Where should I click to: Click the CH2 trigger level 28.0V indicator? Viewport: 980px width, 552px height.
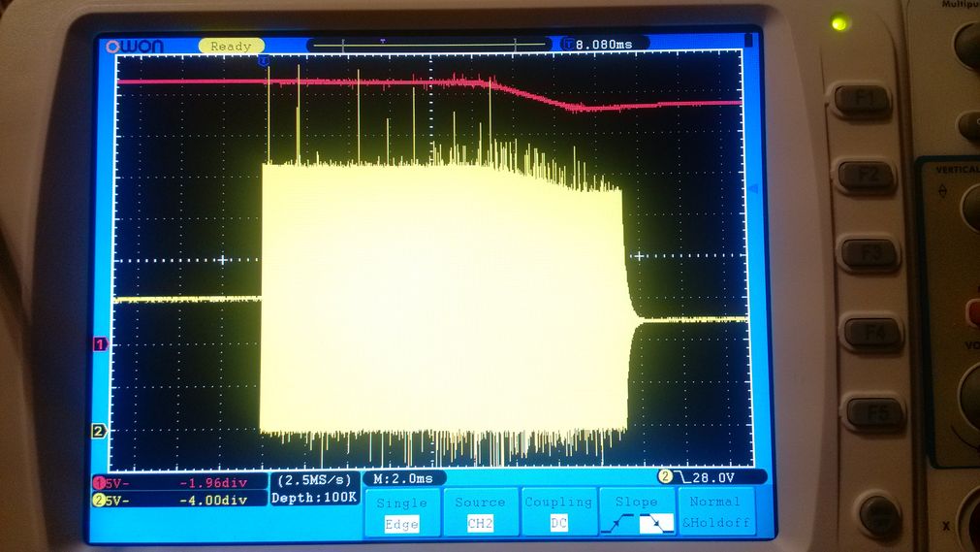click(x=711, y=477)
